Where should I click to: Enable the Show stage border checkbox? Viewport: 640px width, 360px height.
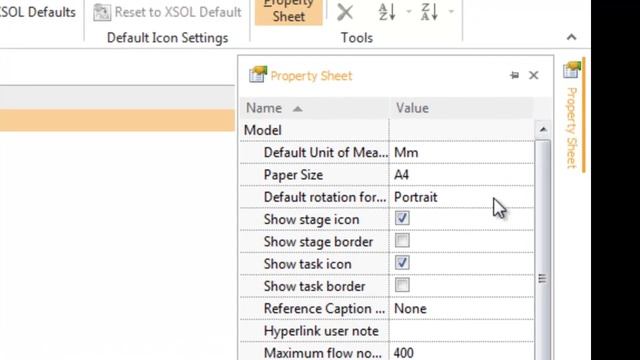(402, 240)
